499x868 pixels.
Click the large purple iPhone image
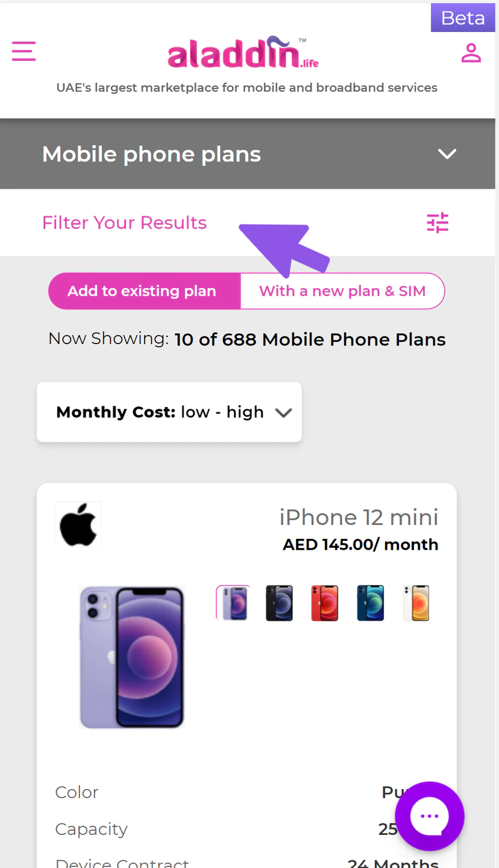point(132,657)
